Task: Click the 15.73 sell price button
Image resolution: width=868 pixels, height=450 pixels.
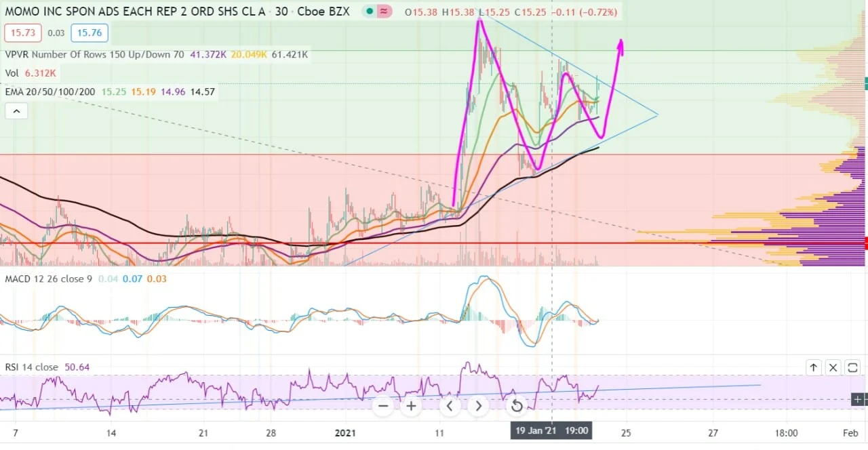Action: pos(23,33)
